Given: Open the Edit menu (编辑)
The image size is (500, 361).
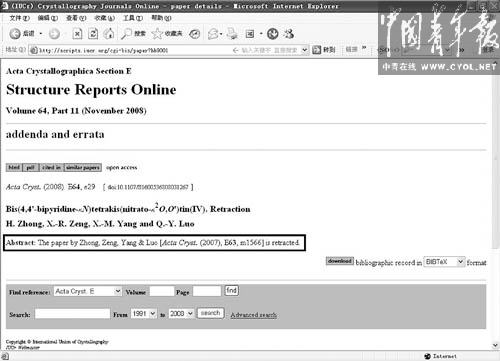Looking at the screenshot, I should click(48, 18).
